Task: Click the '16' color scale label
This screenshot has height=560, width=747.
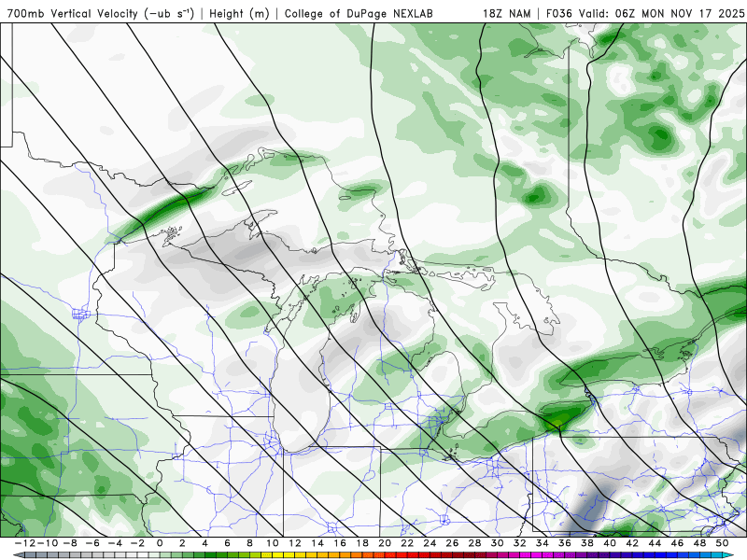Action: [340, 543]
